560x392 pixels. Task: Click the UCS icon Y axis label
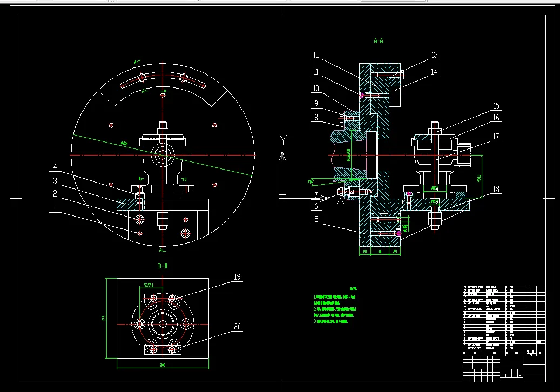283,140
